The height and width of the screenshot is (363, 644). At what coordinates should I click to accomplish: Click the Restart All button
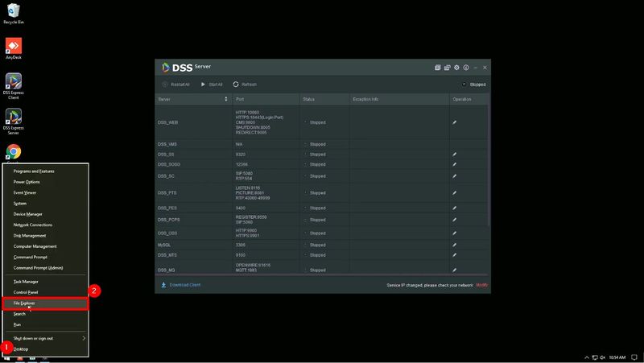pyautogui.click(x=176, y=85)
